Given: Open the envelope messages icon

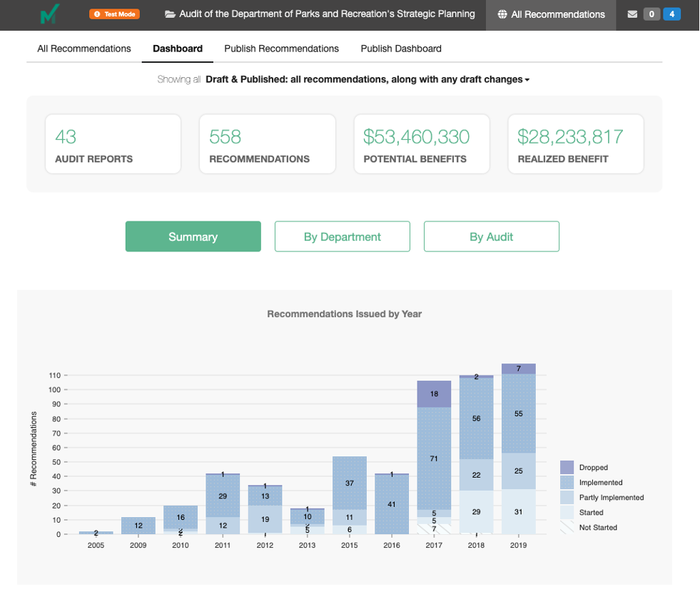Looking at the screenshot, I should (x=632, y=14).
